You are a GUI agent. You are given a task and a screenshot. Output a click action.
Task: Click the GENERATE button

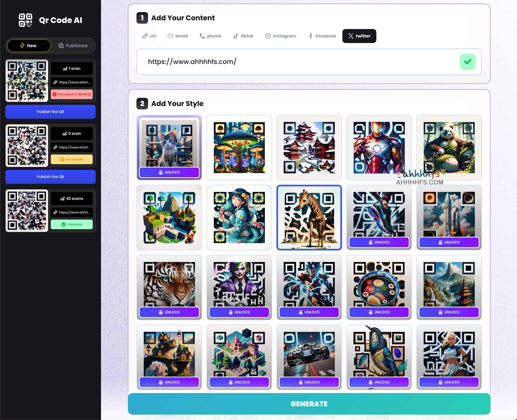click(309, 404)
